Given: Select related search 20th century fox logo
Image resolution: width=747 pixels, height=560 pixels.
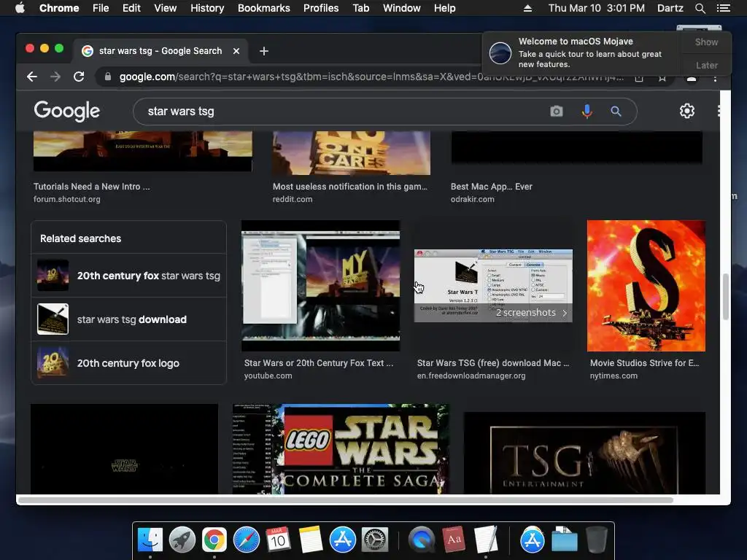Looking at the screenshot, I should pyautogui.click(x=128, y=363).
